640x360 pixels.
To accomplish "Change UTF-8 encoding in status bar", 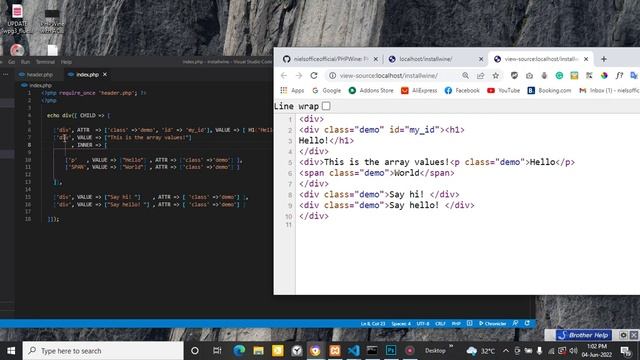I will [x=423, y=324].
